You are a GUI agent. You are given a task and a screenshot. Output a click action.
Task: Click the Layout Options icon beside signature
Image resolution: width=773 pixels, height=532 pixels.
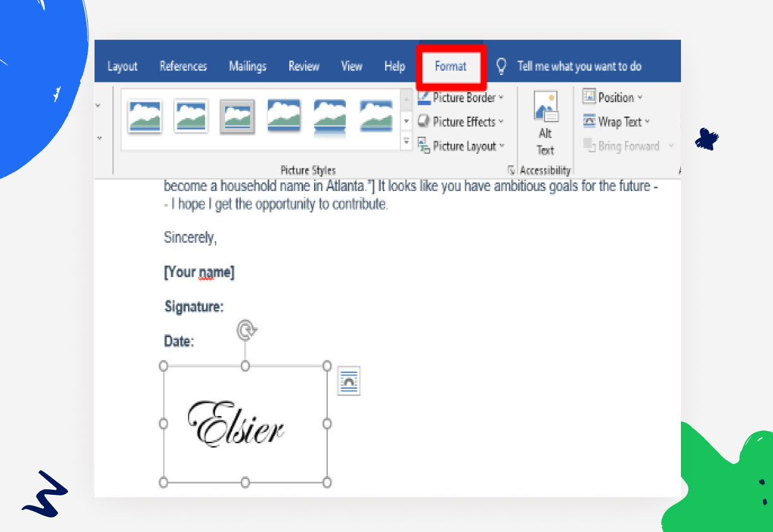tap(349, 382)
